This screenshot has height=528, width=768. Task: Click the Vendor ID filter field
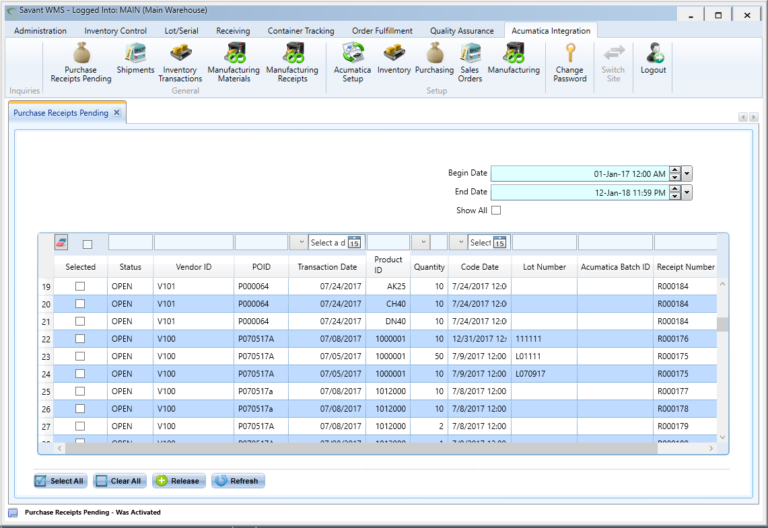click(194, 242)
